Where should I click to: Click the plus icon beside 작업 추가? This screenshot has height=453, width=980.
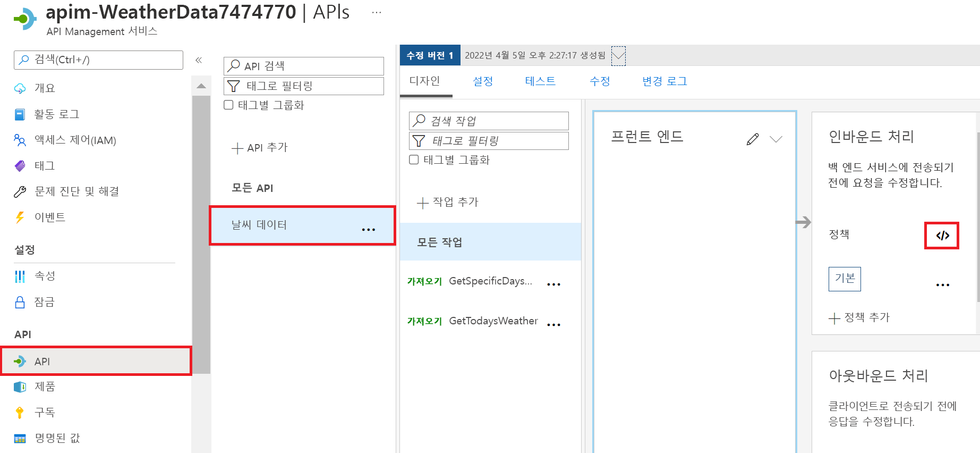[x=422, y=203]
